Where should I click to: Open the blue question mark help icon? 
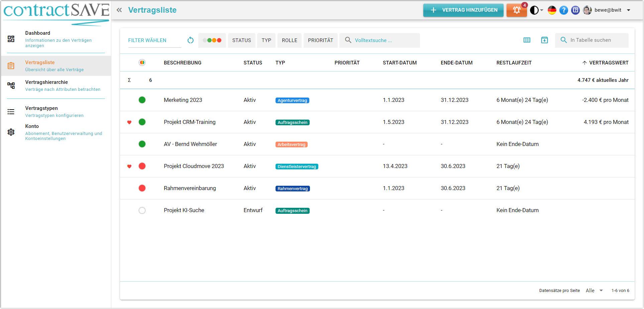coord(564,10)
